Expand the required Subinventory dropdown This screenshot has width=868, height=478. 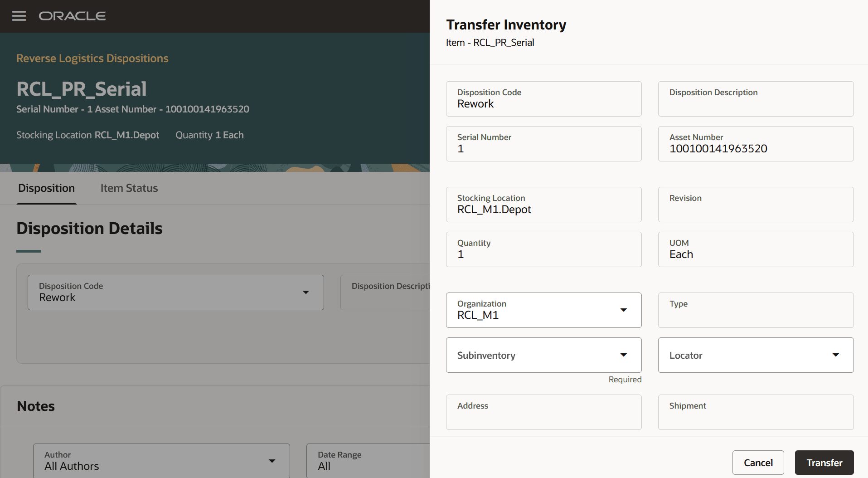[x=624, y=355]
